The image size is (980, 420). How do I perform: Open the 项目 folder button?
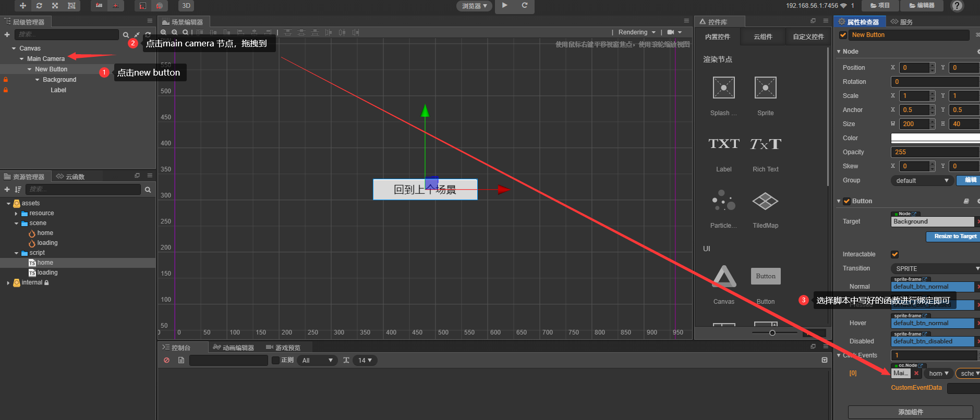click(x=880, y=6)
